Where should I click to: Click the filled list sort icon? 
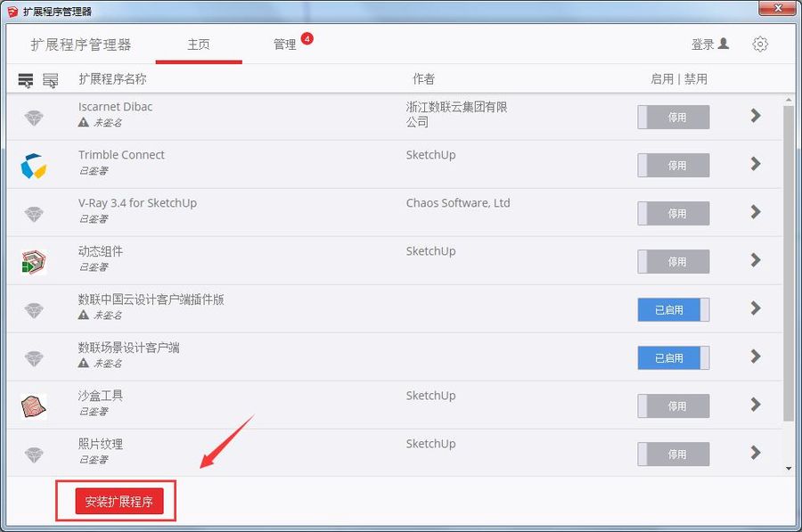tap(26, 80)
